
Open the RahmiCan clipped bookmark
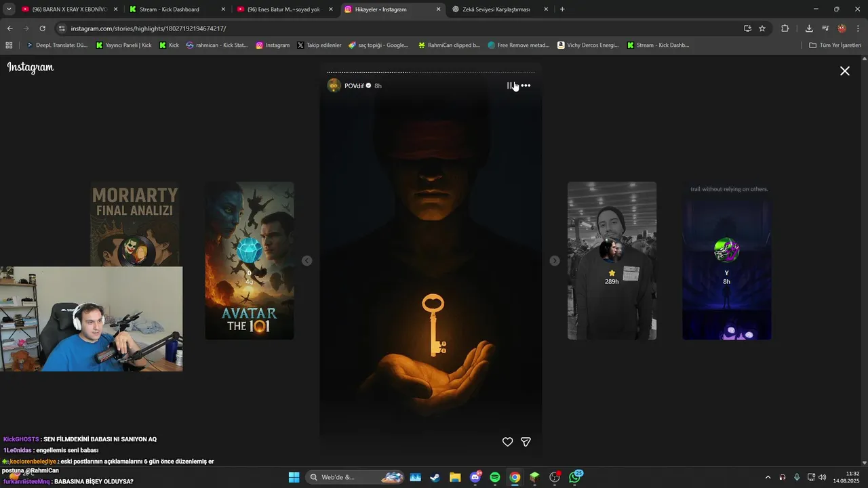pyautogui.click(x=449, y=45)
